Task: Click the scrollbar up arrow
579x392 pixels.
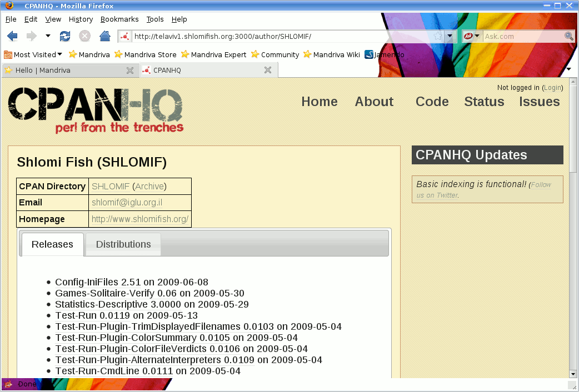Action: 573,82
